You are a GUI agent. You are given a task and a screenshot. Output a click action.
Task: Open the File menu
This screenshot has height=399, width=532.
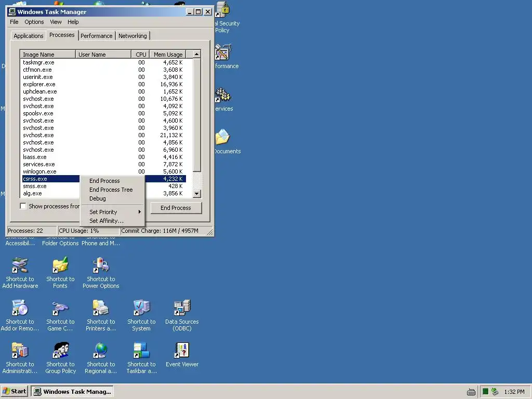(x=14, y=22)
